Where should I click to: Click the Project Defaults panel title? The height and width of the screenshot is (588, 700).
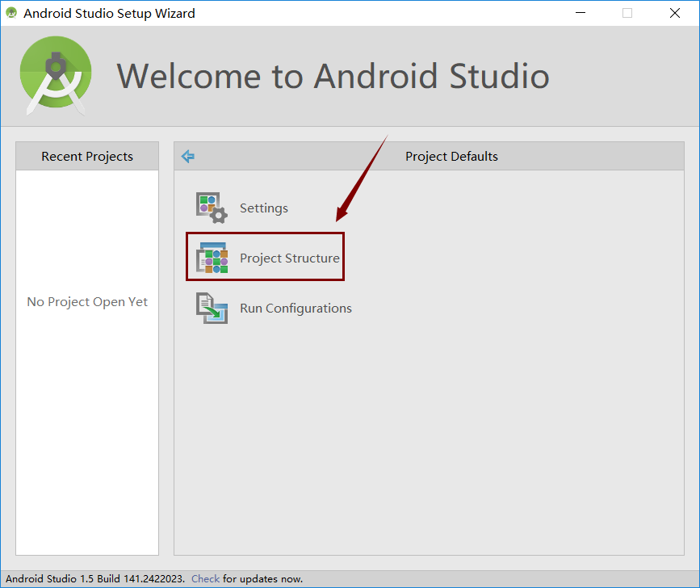coord(451,156)
